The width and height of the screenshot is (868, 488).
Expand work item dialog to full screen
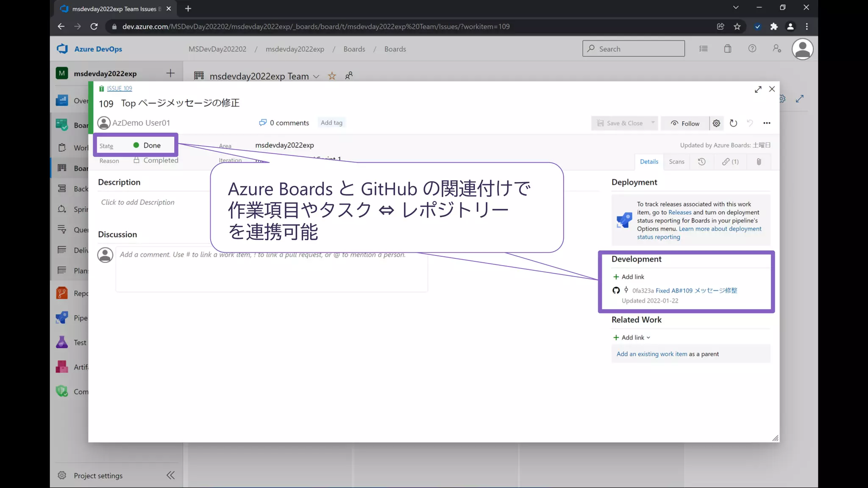[758, 89]
